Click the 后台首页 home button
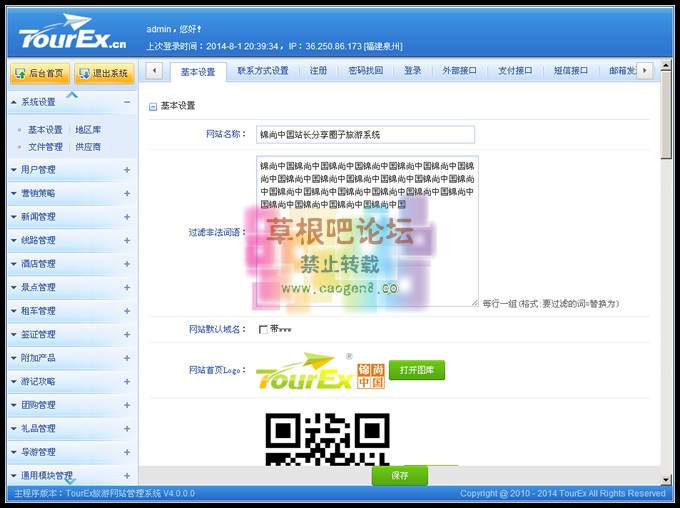Viewport: 680px width, 508px height. tap(39, 73)
